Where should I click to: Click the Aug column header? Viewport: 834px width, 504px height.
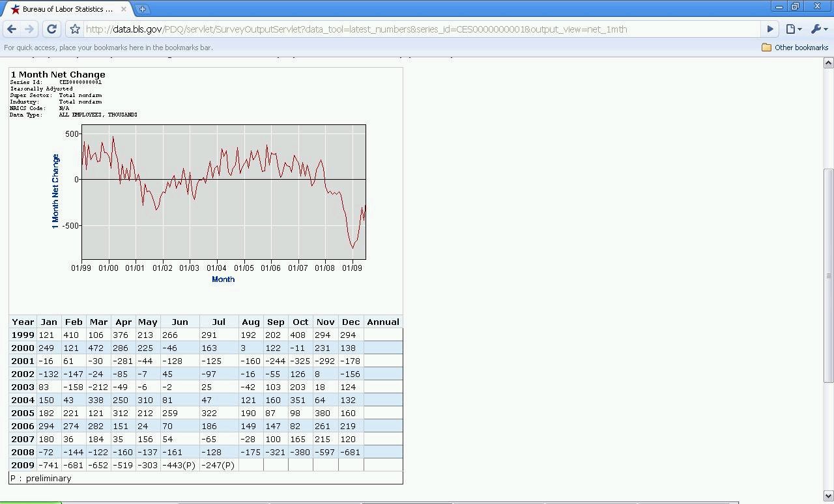(251, 322)
